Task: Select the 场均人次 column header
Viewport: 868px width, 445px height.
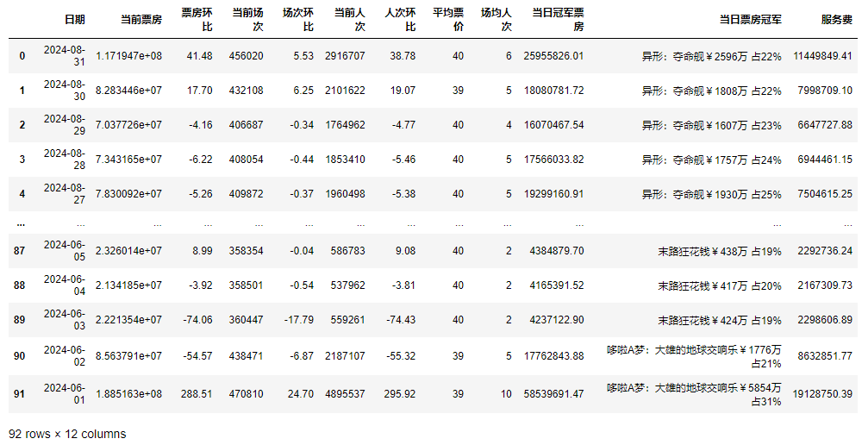Action: (x=496, y=19)
